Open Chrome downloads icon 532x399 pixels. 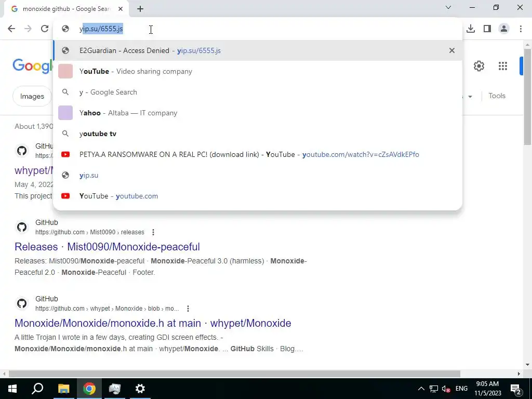[x=471, y=29]
